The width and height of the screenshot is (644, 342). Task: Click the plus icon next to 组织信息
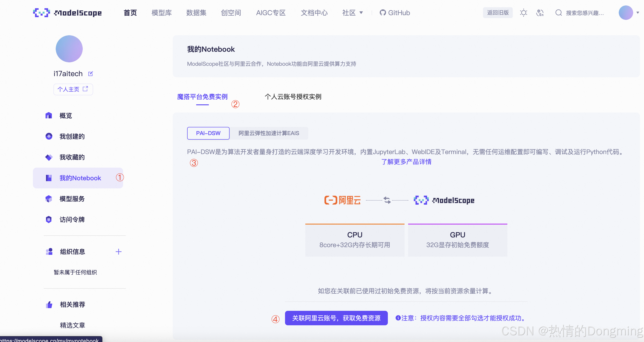click(119, 252)
